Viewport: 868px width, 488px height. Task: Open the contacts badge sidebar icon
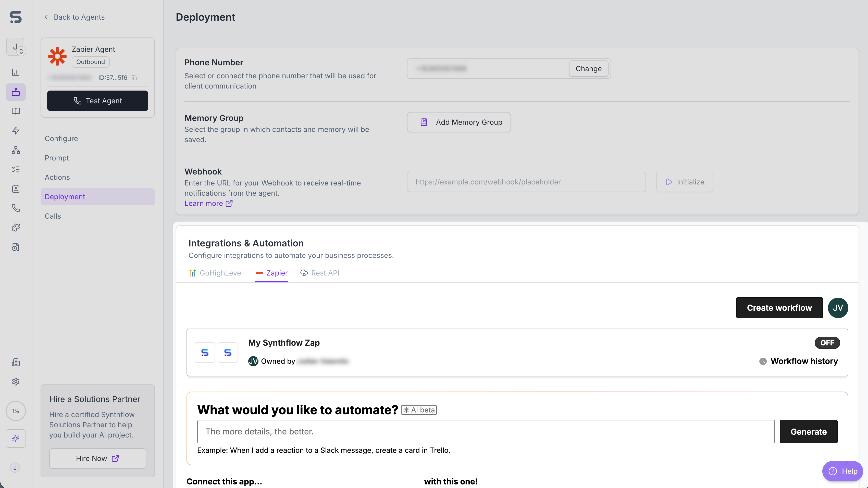click(16, 189)
